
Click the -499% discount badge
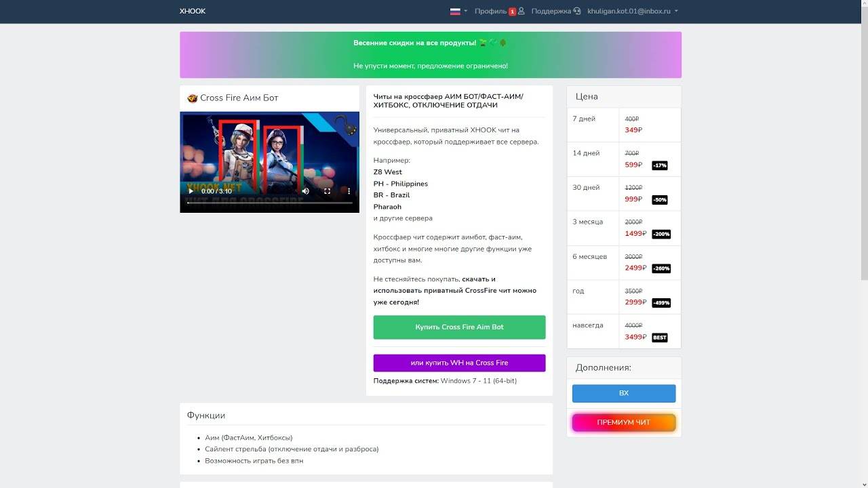661,303
